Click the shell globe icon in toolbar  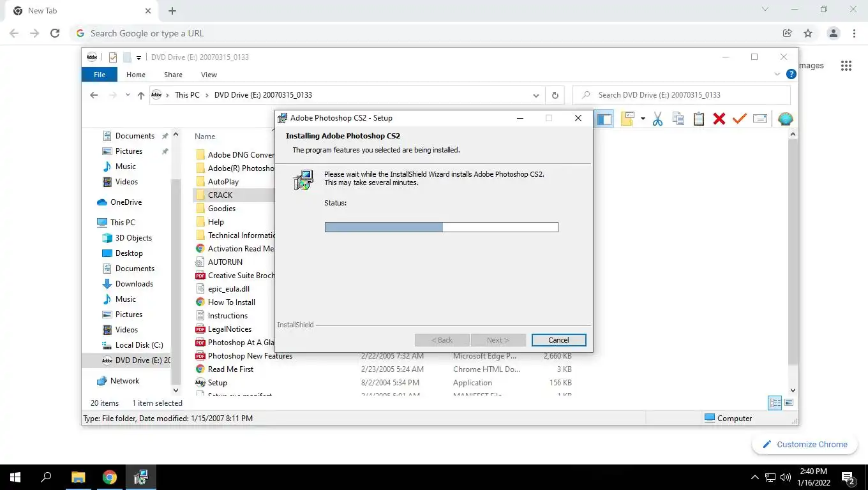(786, 119)
